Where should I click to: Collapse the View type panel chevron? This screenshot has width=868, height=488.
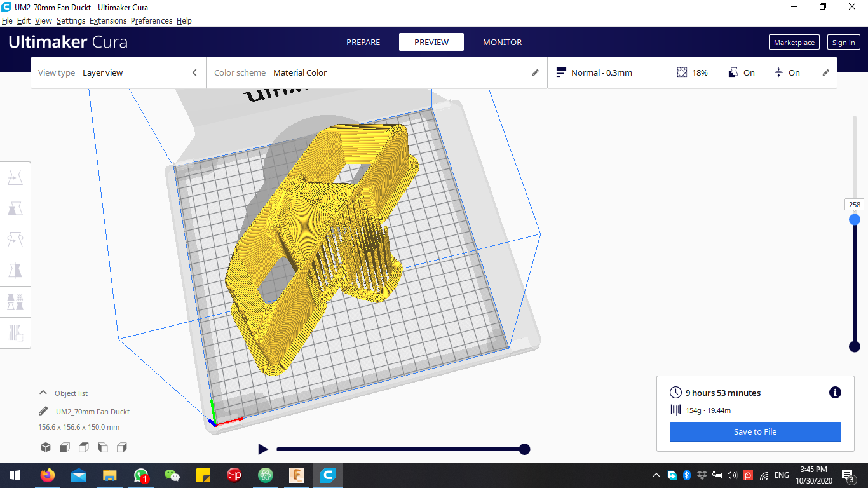click(194, 72)
